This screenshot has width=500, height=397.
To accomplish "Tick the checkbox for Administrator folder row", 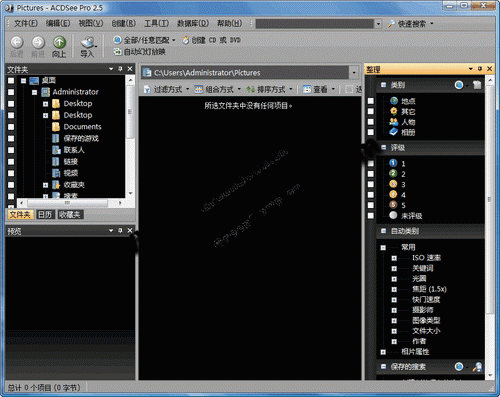I will pyautogui.click(x=11, y=92).
